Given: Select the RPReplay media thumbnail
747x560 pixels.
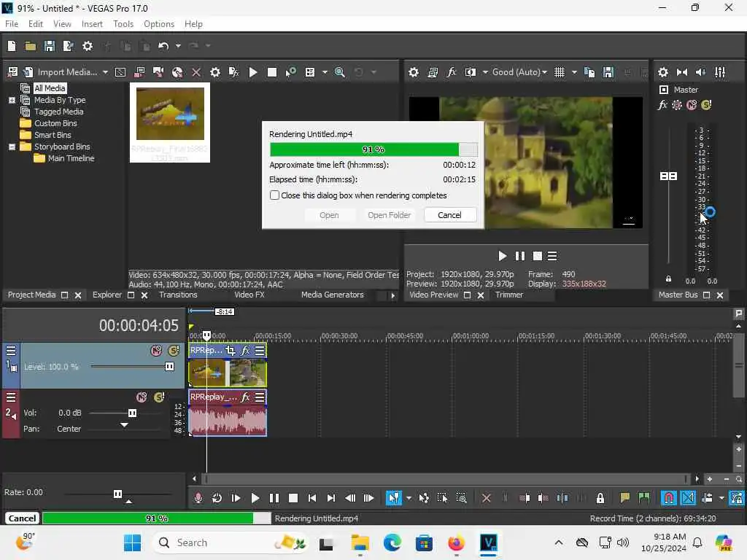Looking at the screenshot, I should pos(170,122).
